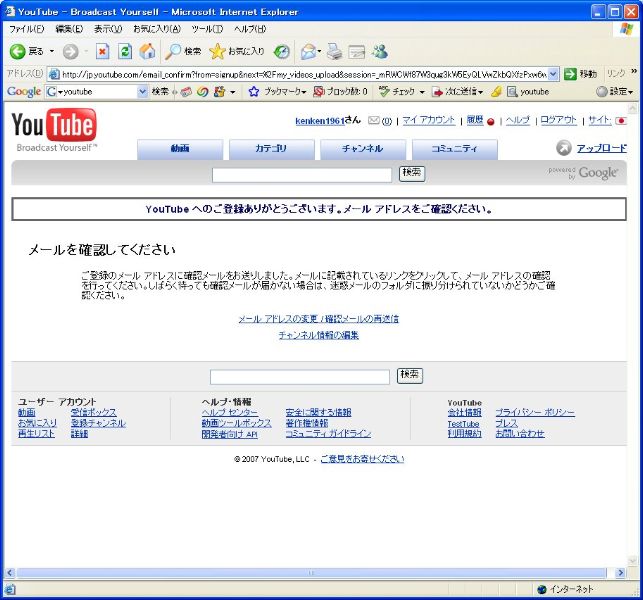Click the red Stop loading icon

tap(102, 51)
